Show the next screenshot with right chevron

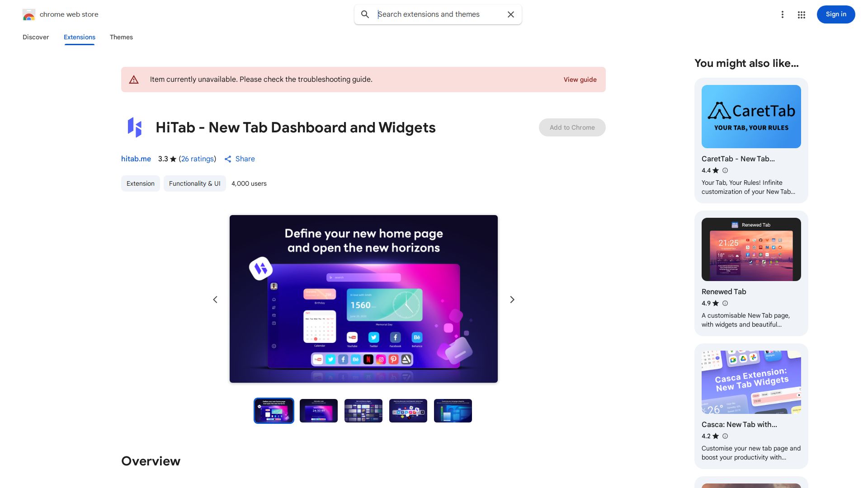coord(512,300)
